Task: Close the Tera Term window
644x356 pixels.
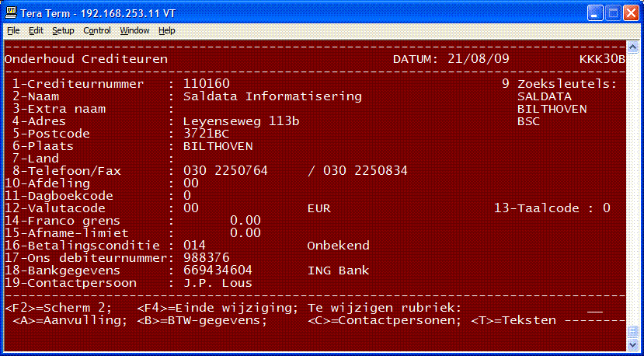Action: point(631,12)
